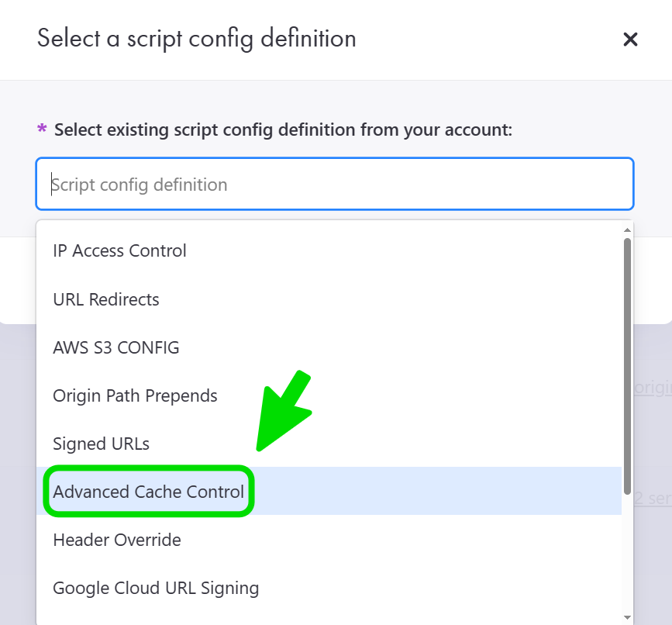Close the script config definition dialog
The width and height of the screenshot is (672, 625).
[x=630, y=40]
